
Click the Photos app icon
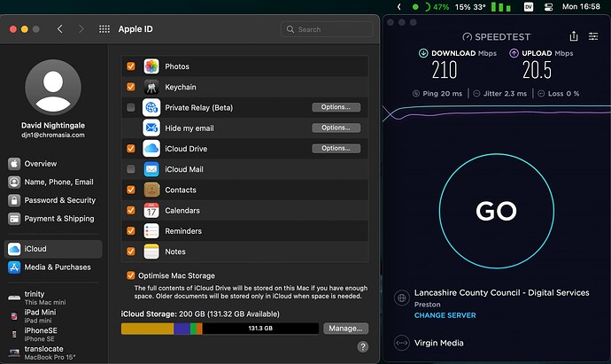coord(151,66)
